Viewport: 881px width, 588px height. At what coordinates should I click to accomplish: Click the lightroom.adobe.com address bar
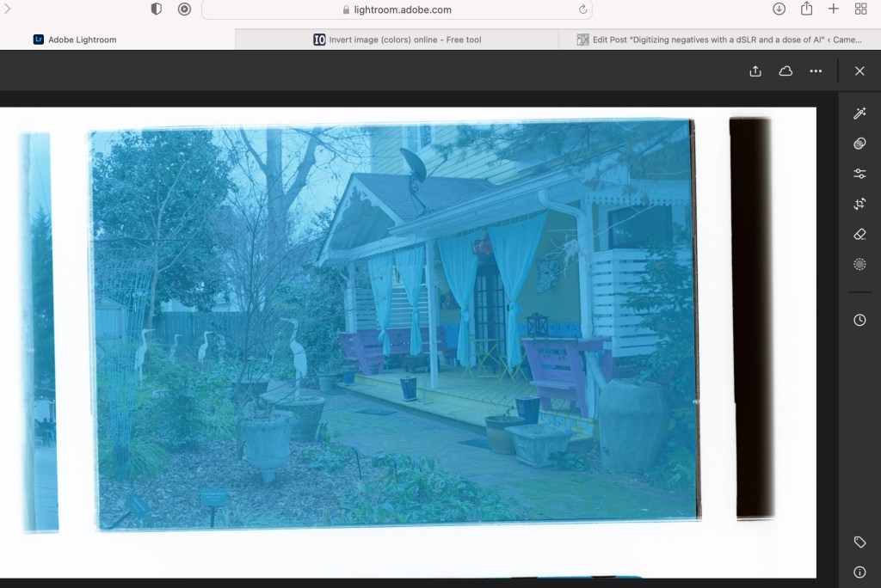397,9
